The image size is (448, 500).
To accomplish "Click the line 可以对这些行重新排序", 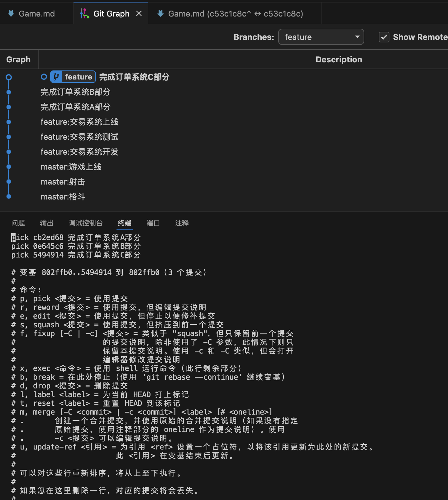I will 97,473.
